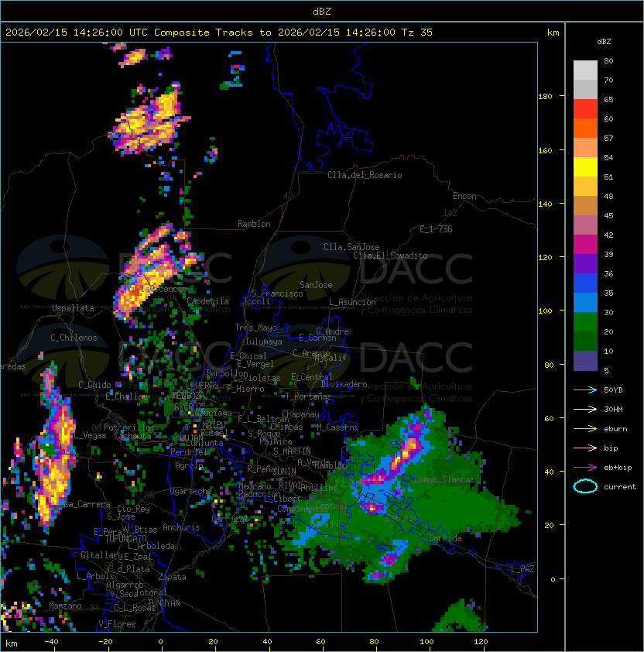Image resolution: width=644 pixels, height=652 pixels.
Task: Click the 'Divisadero' map label
Action: [344, 384]
